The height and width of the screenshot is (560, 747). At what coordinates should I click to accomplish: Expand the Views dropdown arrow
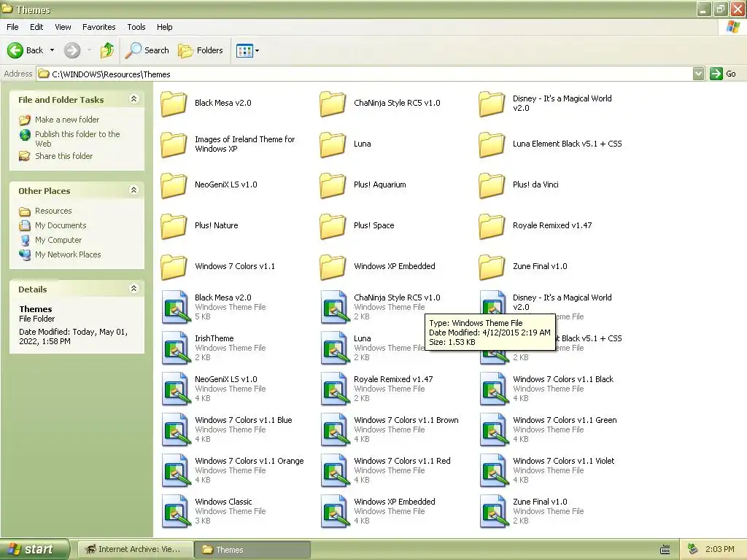pyautogui.click(x=258, y=50)
